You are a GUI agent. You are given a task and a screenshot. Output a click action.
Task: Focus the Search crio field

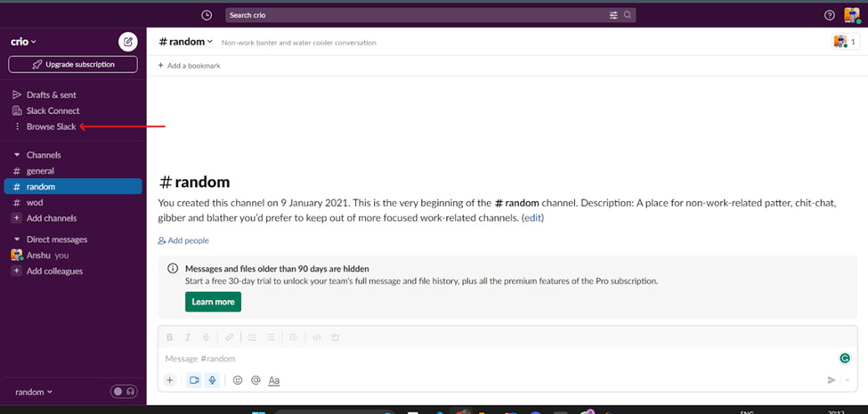coord(431,15)
